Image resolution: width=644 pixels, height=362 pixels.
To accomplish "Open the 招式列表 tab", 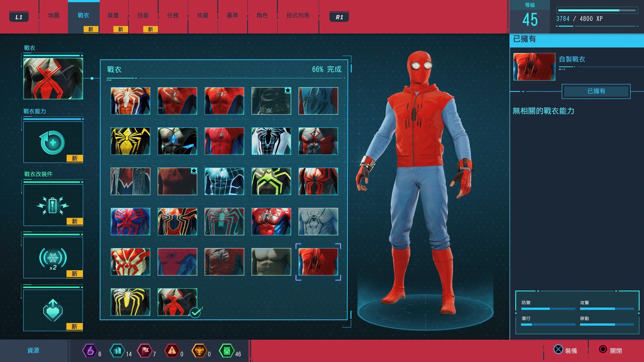I will [298, 15].
